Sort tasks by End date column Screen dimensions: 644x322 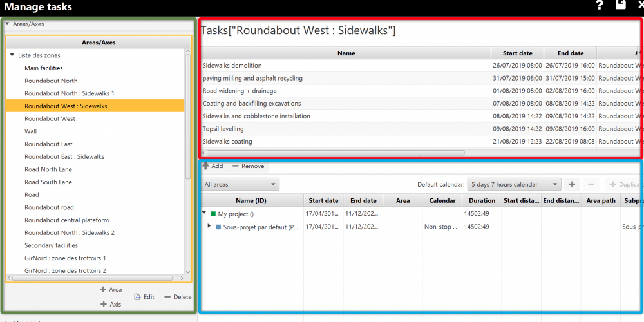[571, 53]
